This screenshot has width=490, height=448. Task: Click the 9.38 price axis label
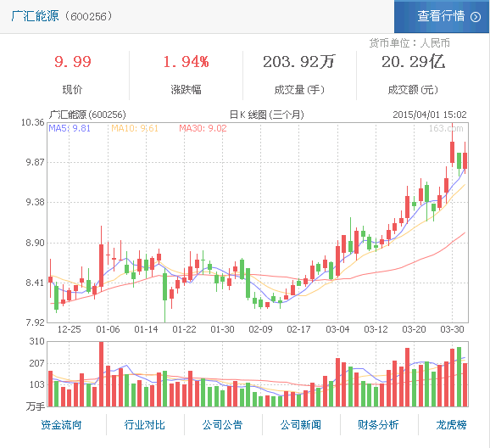click(35, 203)
